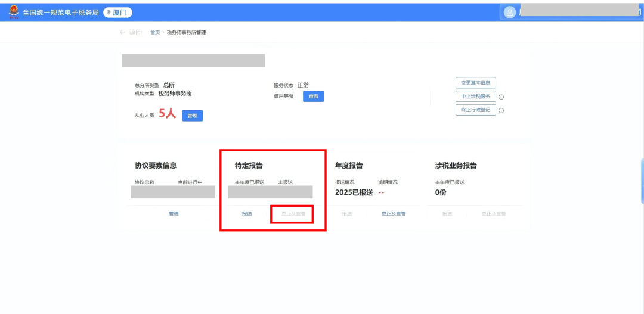Click the 协议要素信息 card heading
The height and width of the screenshot is (314, 644).
[156, 166]
